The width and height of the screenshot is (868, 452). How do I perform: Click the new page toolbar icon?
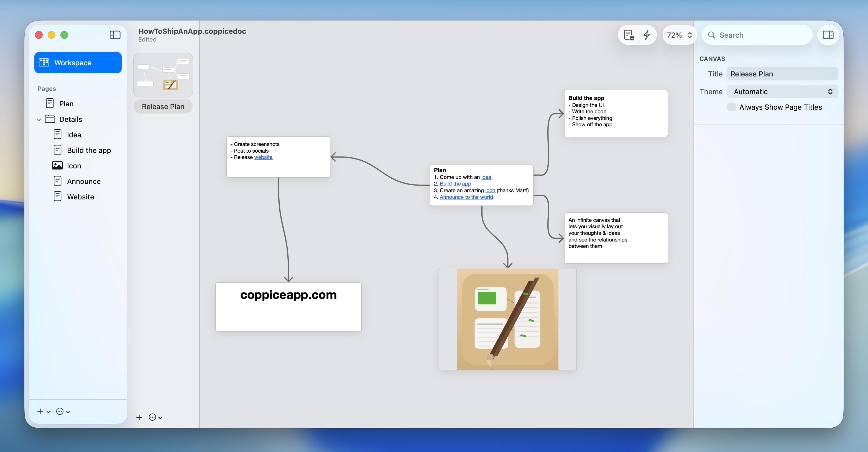click(x=629, y=35)
